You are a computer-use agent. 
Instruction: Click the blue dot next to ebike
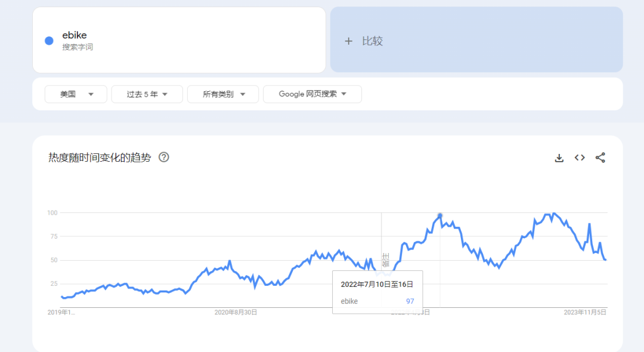48,41
